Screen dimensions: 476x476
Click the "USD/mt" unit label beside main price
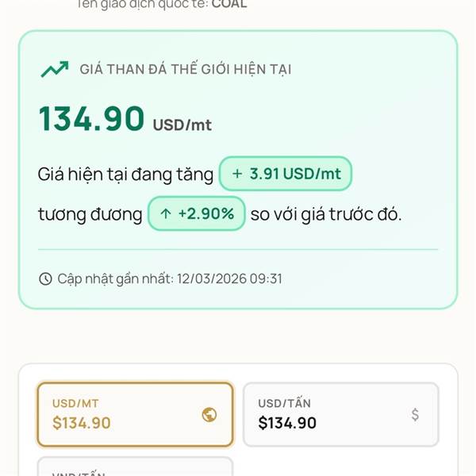pyautogui.click(x=182, y=125)
